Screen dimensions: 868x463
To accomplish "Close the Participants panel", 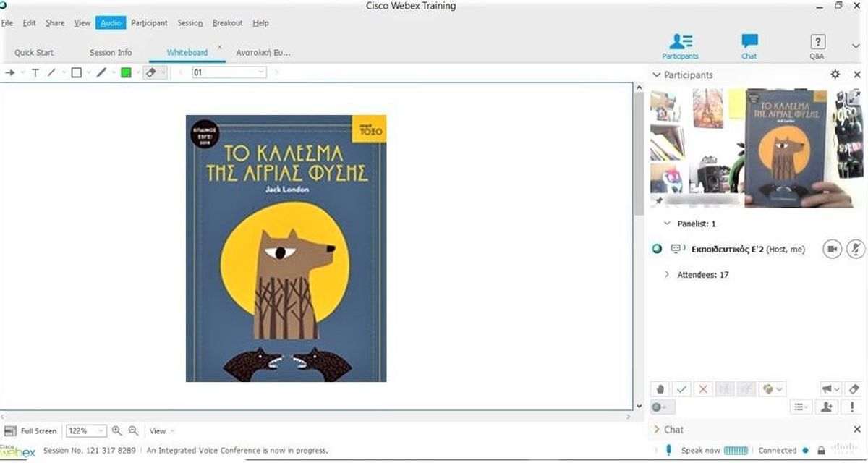I will (x=856, y=75).
